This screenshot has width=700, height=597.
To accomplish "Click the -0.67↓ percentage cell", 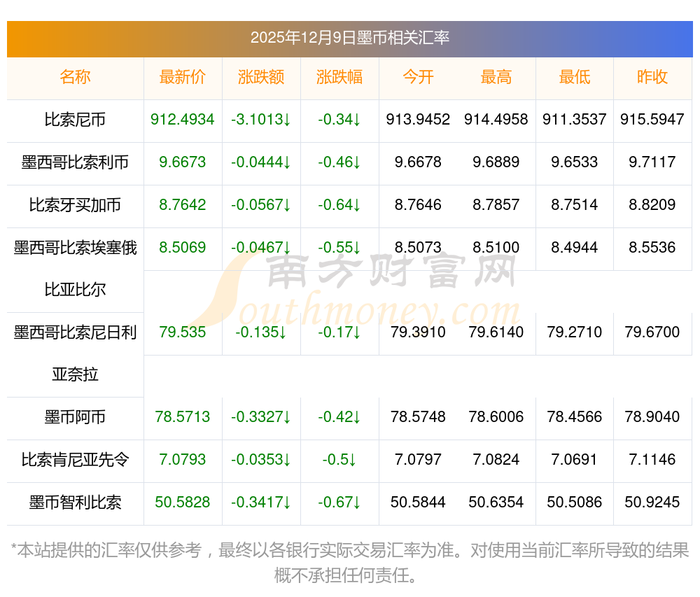I will tap(339, 503).
